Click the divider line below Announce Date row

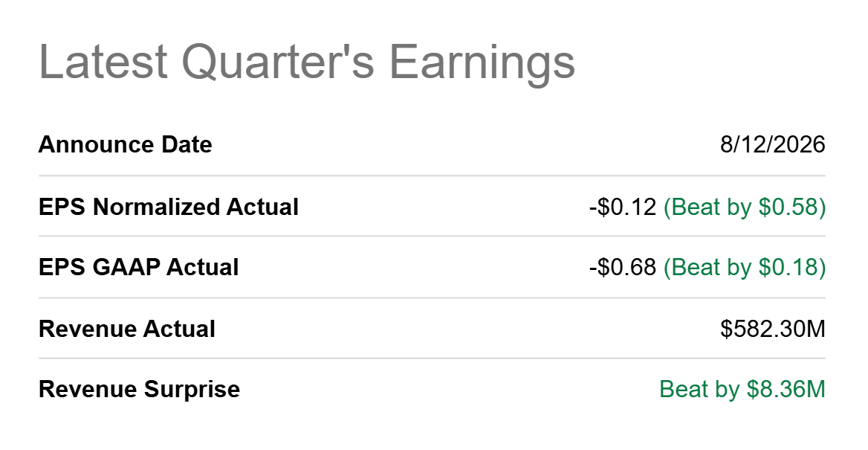click(432, 176)
